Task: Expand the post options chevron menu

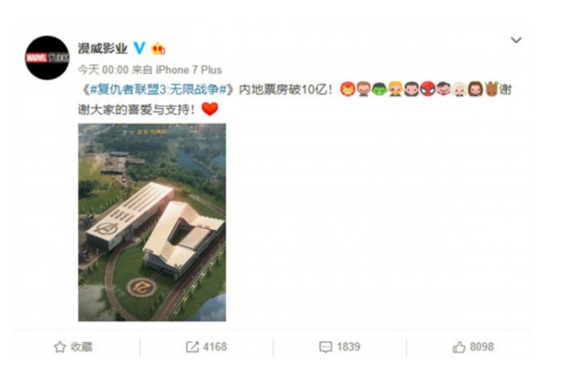Action: pyautogui.click(x=515, y=40)
